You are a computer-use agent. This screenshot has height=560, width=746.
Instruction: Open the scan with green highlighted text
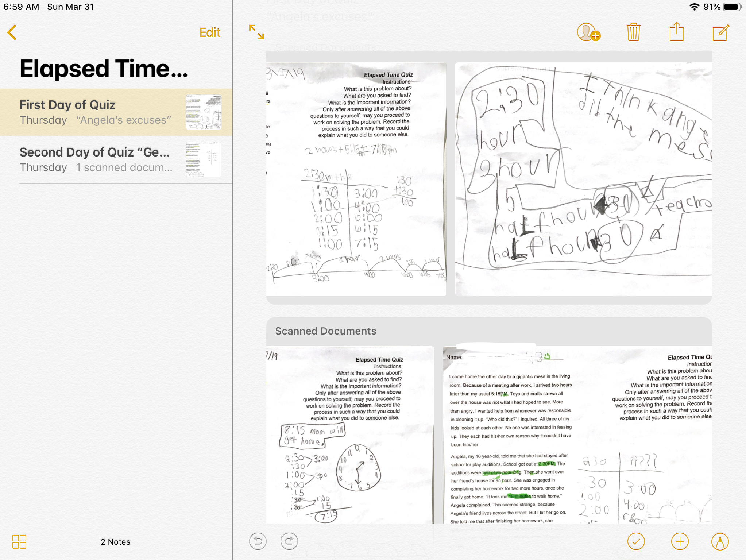coord(577,435)
